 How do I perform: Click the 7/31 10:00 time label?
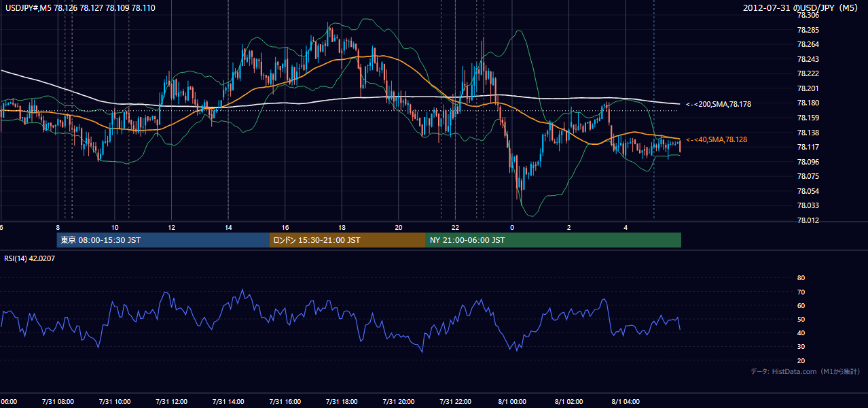(x=115, y=402)
